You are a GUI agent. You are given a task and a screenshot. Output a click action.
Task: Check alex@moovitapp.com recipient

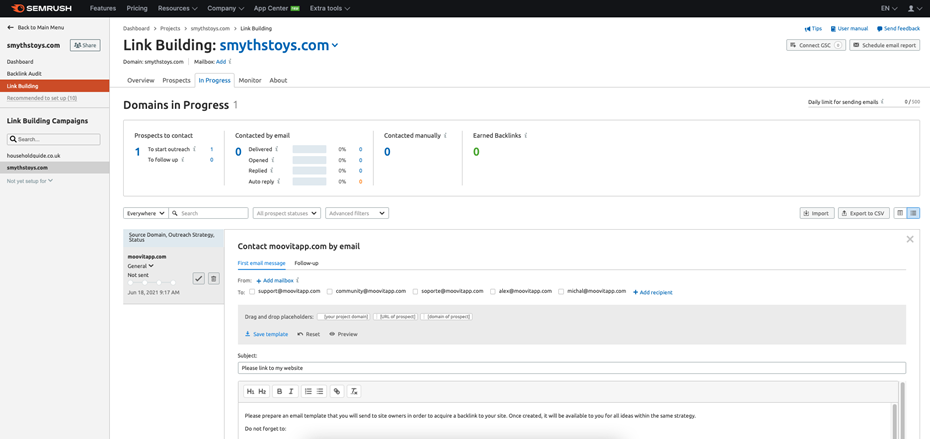tap(493, 291)
